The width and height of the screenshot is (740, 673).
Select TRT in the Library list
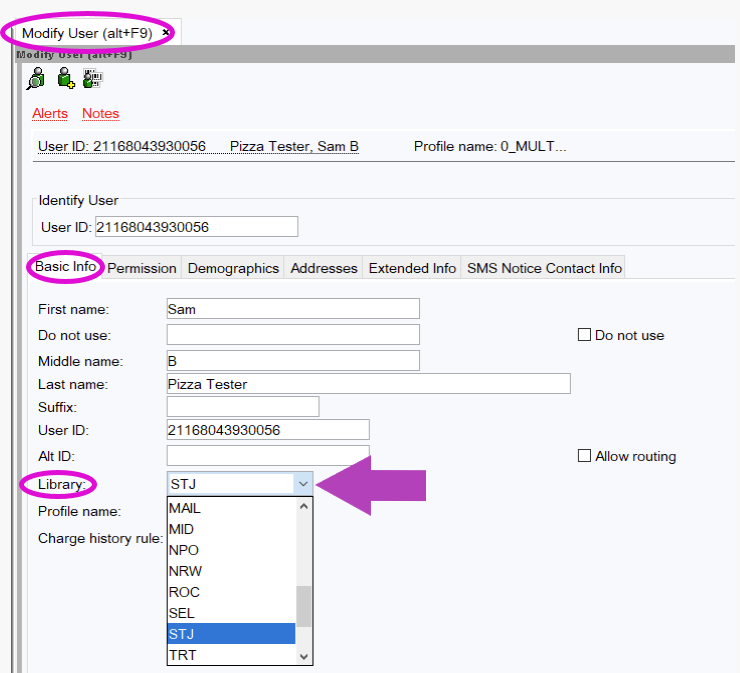click(232, 655)
